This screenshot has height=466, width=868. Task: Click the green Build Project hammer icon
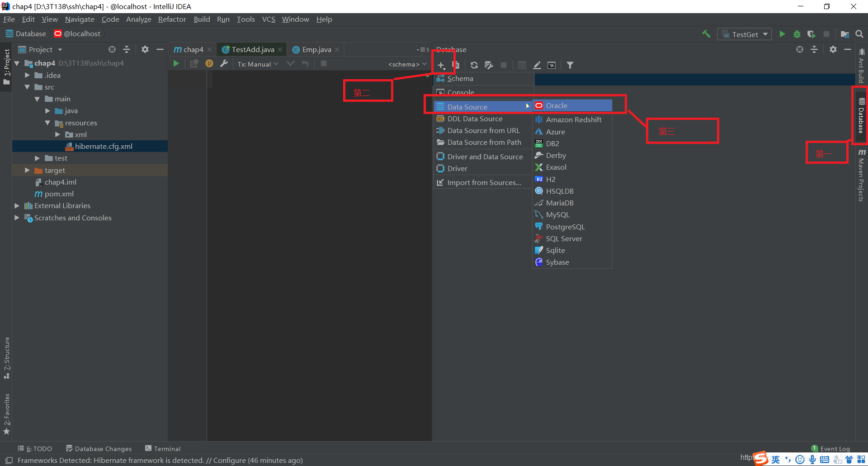coord(706,34)
